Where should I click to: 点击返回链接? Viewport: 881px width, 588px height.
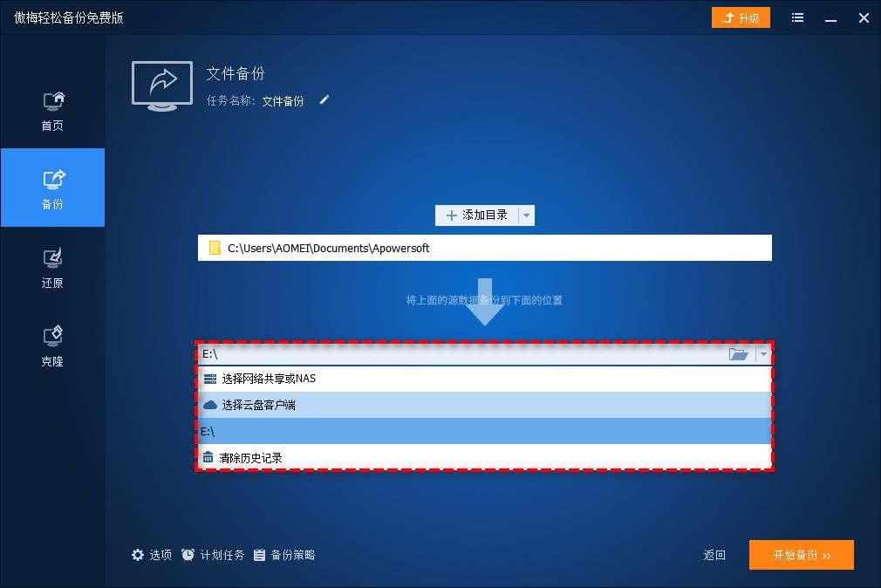(714, 555)
